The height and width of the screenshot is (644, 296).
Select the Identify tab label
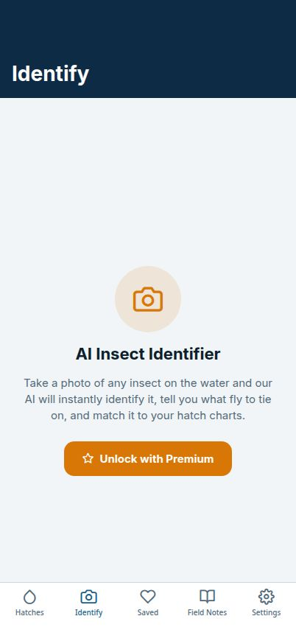pos(88,613)
